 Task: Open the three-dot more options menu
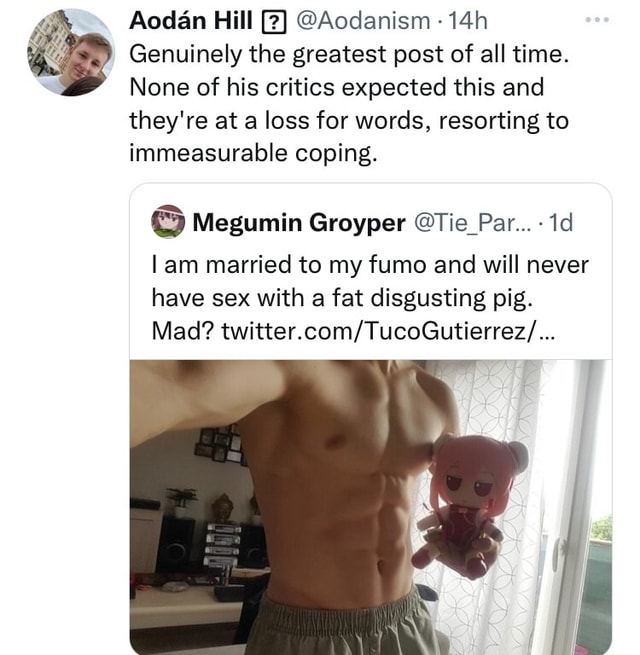pos(597,19)
